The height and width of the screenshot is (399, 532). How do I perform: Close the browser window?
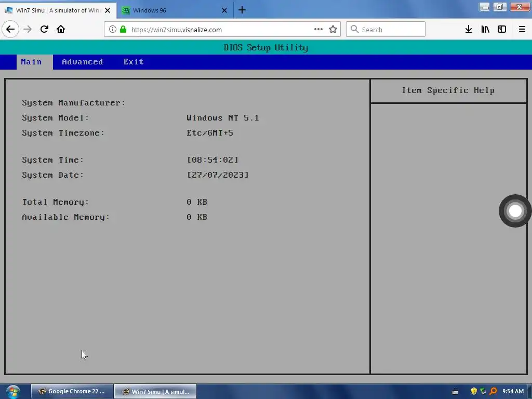click(520, 7)
